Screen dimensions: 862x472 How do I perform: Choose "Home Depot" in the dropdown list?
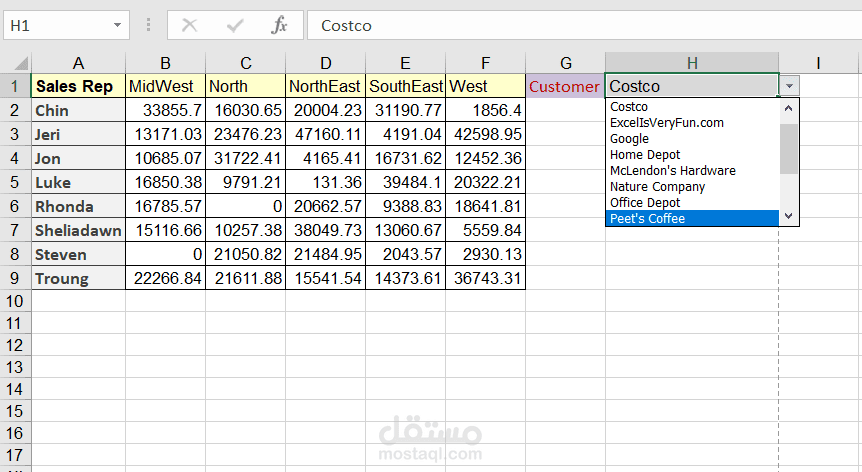(645, 155)
